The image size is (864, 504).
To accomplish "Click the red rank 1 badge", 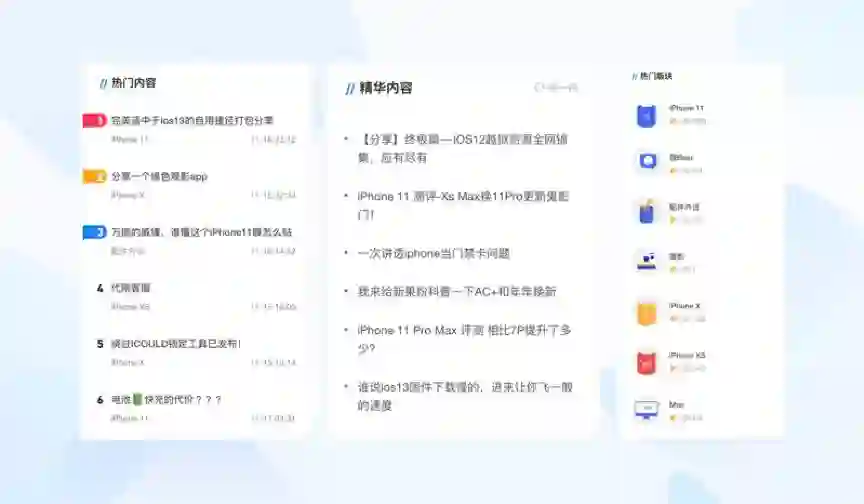I will pos(94,120).
